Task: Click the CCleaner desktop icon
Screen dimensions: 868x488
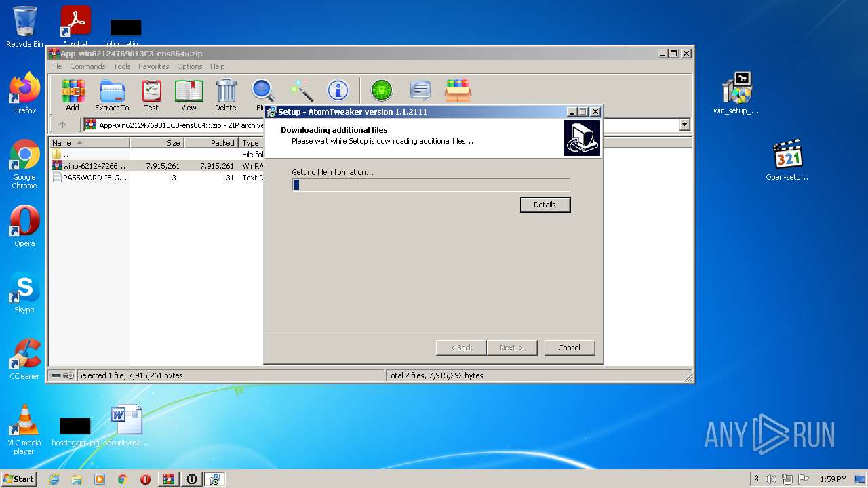Action: point(24,359)
